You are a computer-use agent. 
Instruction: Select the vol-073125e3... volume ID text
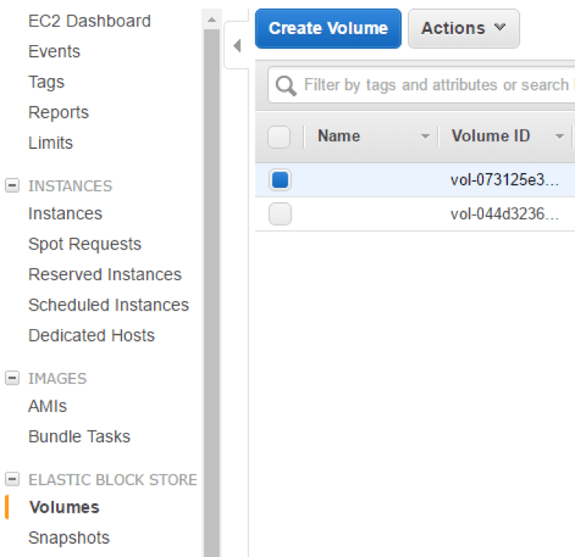tap(505, 180)
